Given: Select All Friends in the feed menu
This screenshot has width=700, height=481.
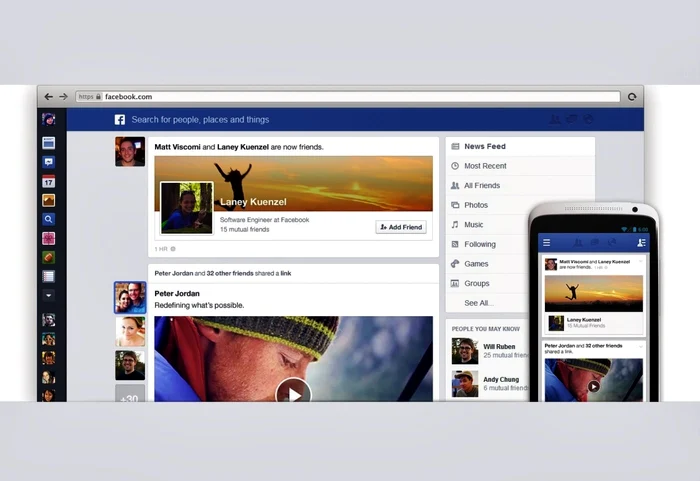Looking at the screenshot, I should (x=520, y=185).
